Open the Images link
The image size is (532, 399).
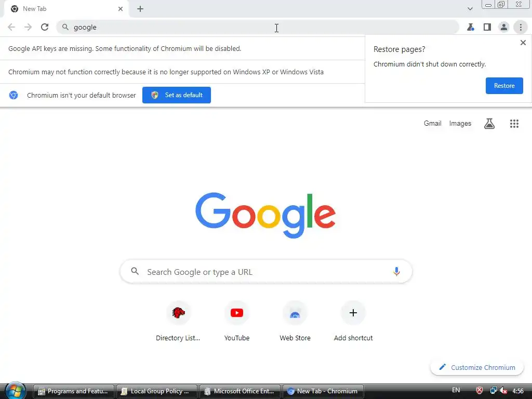[x=460, y=124]
